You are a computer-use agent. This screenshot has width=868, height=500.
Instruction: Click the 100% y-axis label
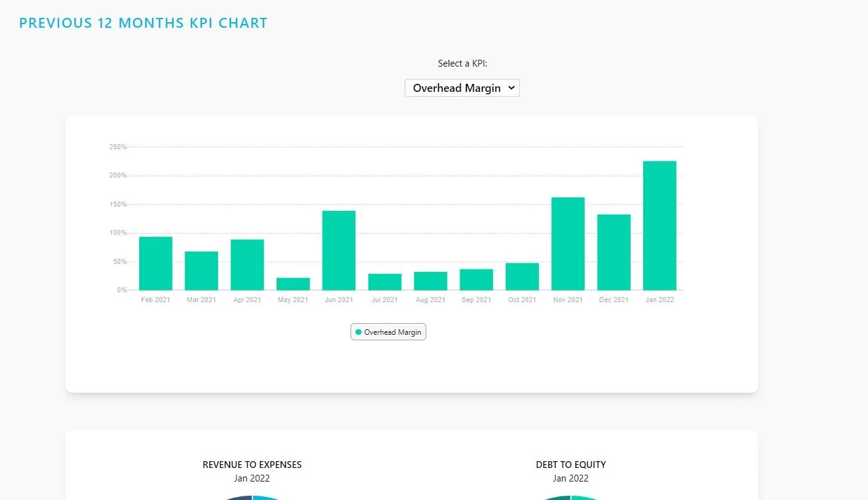(x=118, y=233)
